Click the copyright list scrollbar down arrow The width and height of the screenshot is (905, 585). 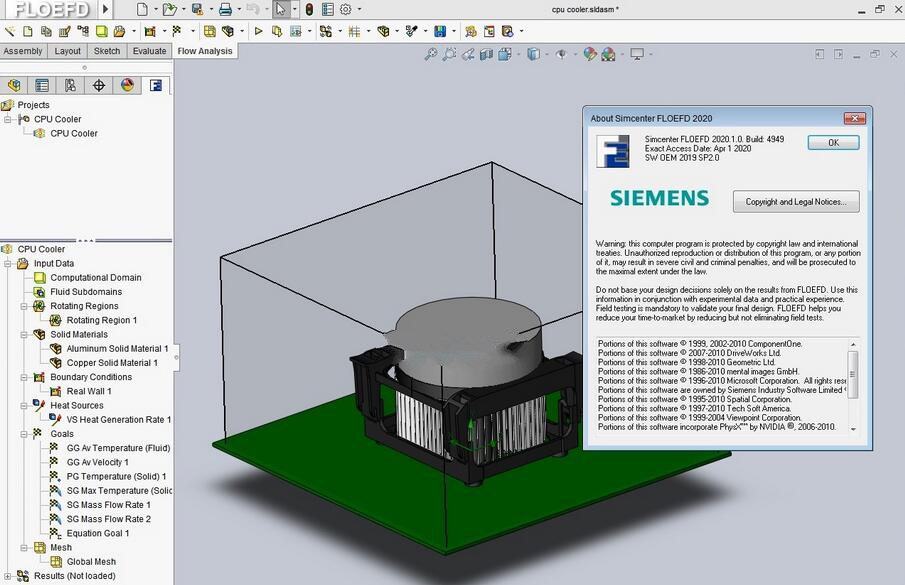click(853, 429)
